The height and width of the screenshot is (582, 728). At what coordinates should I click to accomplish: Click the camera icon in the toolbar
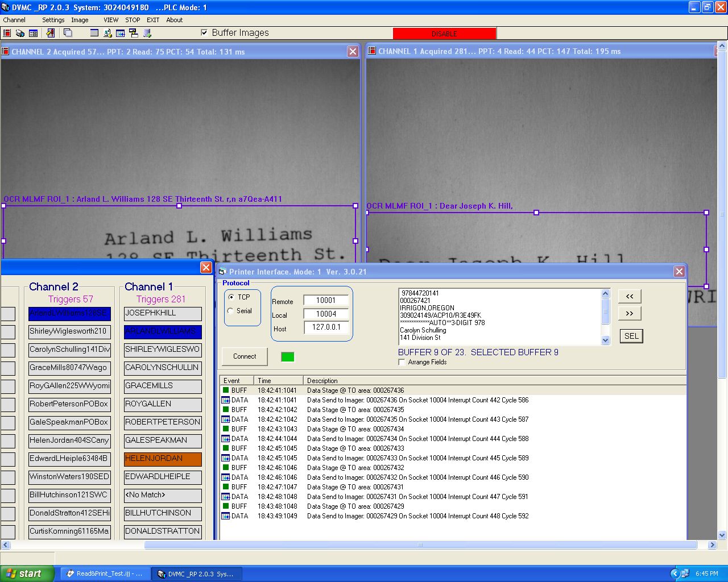coord(20,34)
